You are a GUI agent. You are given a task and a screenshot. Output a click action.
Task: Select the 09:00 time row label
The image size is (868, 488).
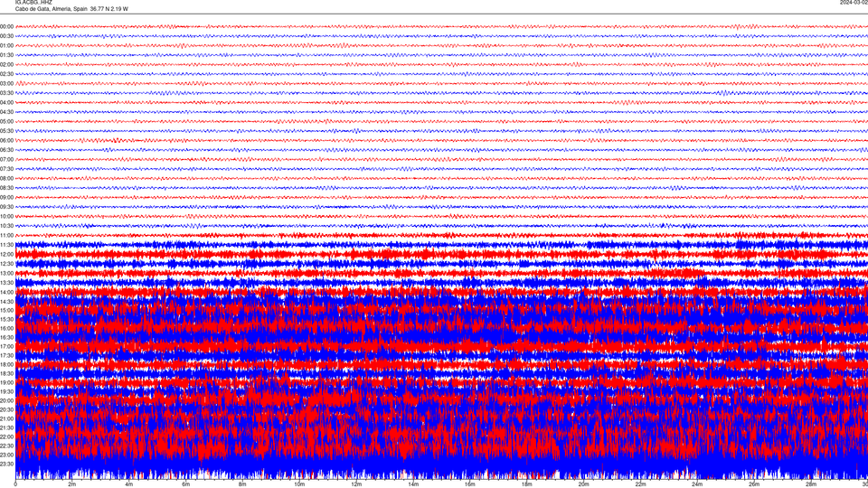click(x=6, y=197)
